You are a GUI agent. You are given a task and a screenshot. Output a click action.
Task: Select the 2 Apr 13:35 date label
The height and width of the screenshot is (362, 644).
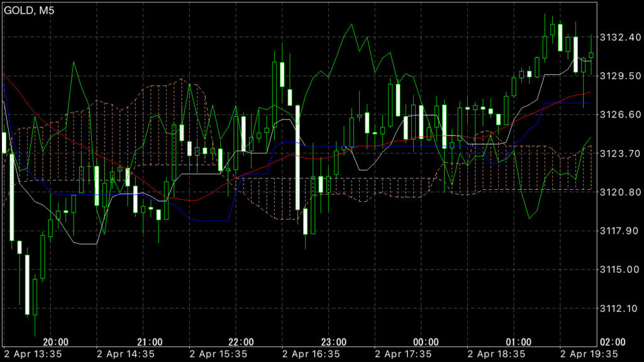pyautogui.click(x=34, y=354)
